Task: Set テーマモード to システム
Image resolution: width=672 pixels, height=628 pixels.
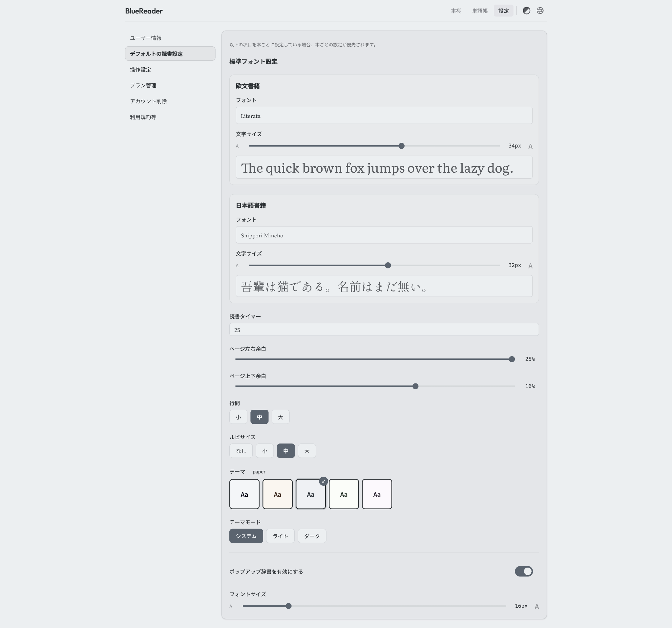Action: click(246, 536)
